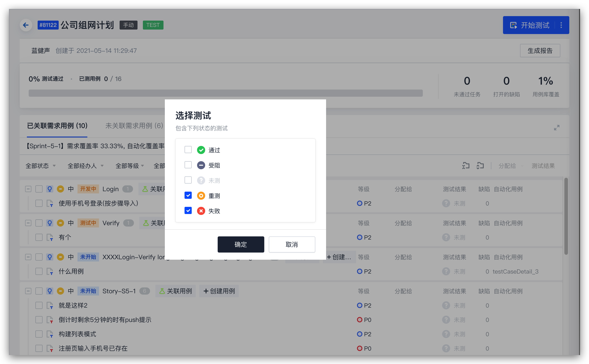The width and height of the screenshot is (589, 364).
Task: Click the P0 level icon for 倒计时剩余5分钟
Action: coord(359,320)
